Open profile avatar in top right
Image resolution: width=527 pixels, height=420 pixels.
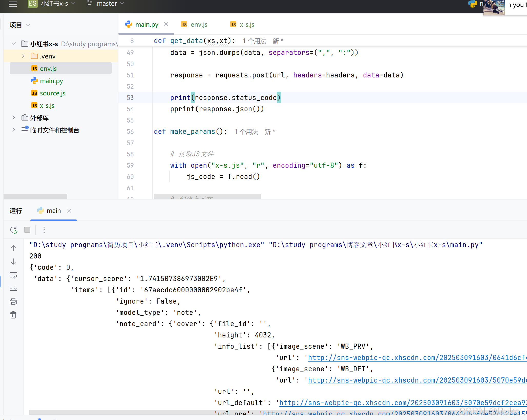tap(493, 8)
